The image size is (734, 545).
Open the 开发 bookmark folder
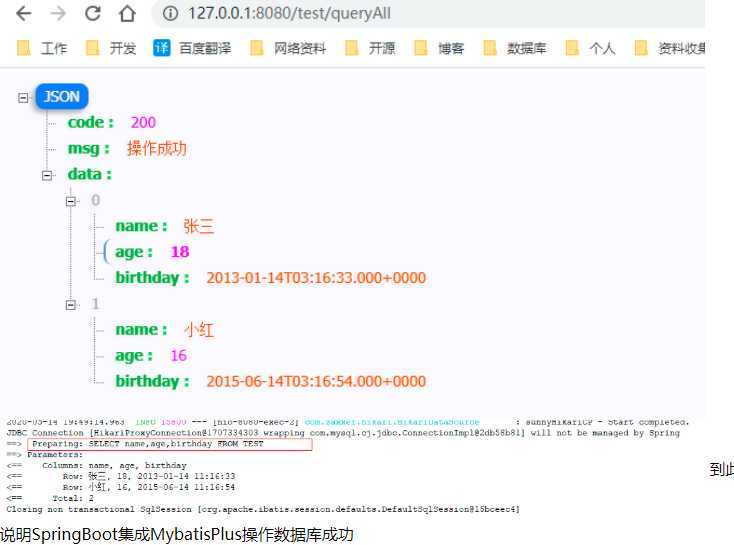tap(111, 48)
